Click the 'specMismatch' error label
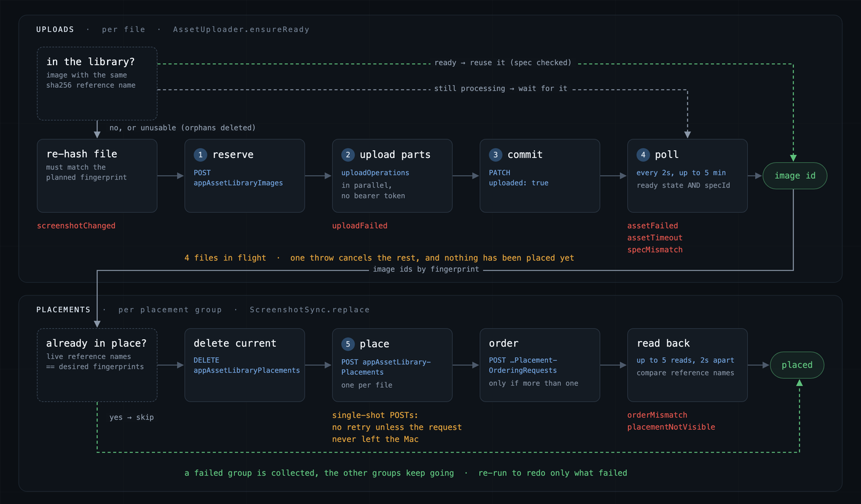 coord(655,250)
